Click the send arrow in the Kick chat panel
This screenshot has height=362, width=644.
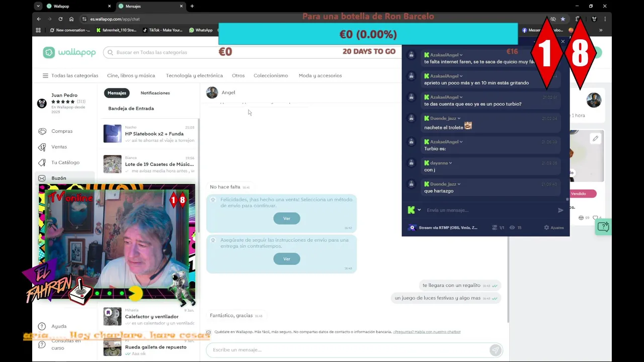(x=560, y=210)
